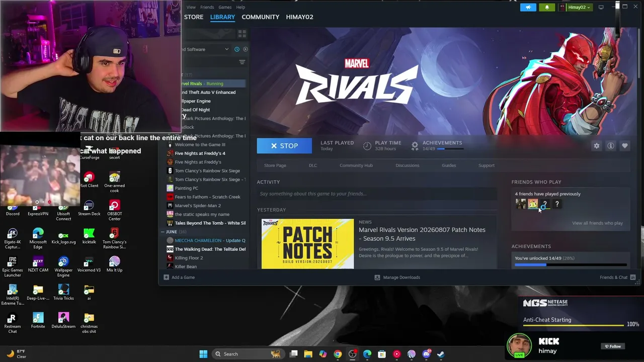This screenshot has height=362, width=644.
Task: Switch to OBS Studio on taskbar
Action: pyautogui.click(x=352, y=354)
